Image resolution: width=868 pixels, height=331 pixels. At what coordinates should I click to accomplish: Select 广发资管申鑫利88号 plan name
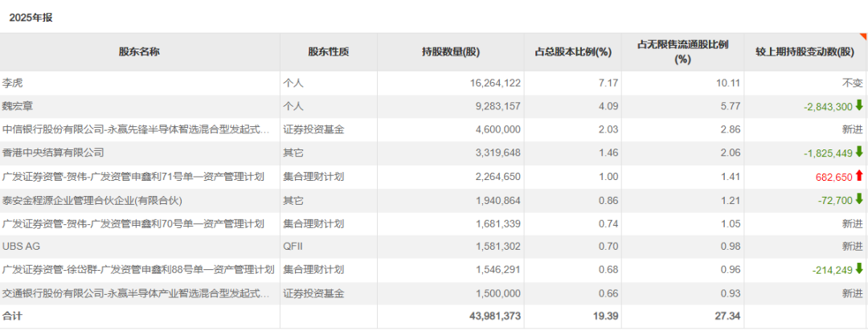(x=138, y=270)
